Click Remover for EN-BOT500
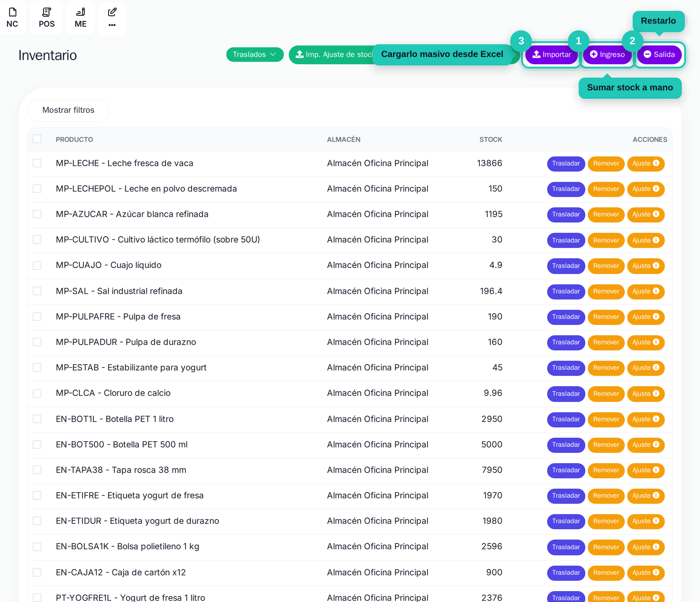The width and height of the screenshot is (700, 602). pos(606,445)
